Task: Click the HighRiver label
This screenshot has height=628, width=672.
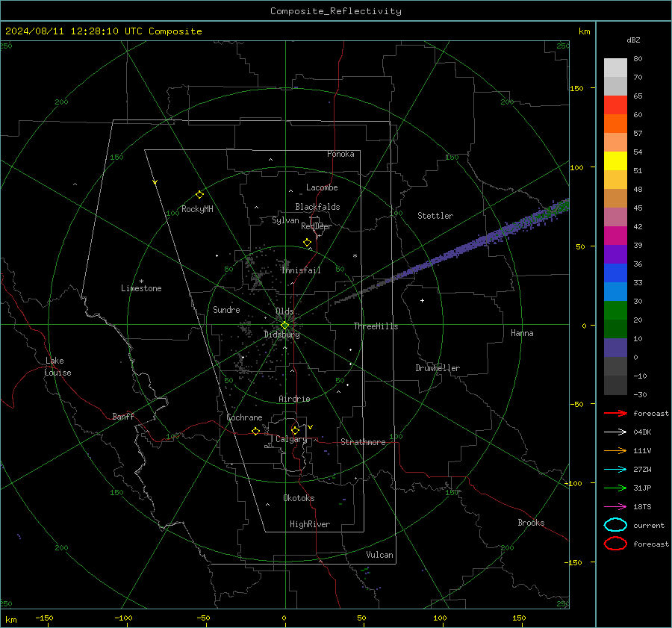Action: pyautogui.click(x=310, y=524)
